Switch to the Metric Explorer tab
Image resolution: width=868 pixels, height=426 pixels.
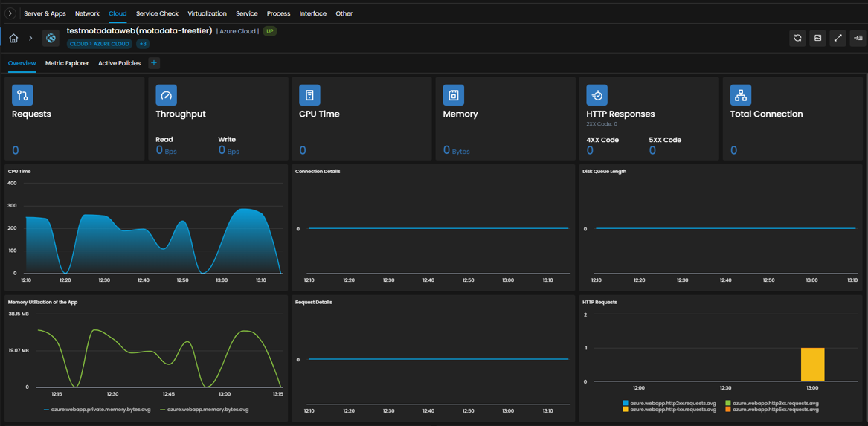coord(67,63)
